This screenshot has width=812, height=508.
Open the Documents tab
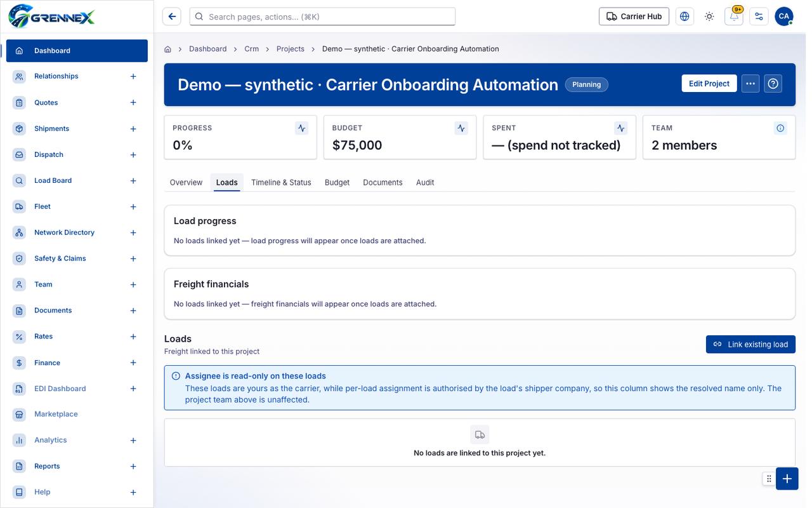click(383, 182)
